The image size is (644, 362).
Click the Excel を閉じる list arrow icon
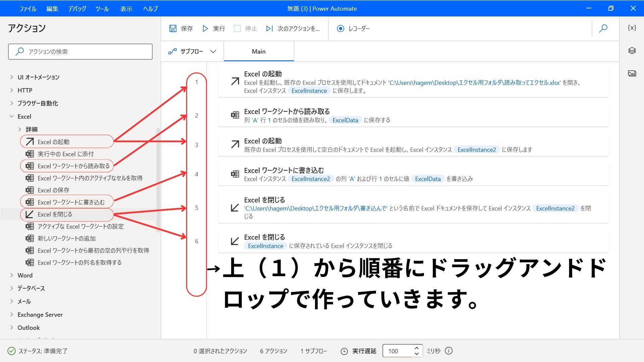30,214
